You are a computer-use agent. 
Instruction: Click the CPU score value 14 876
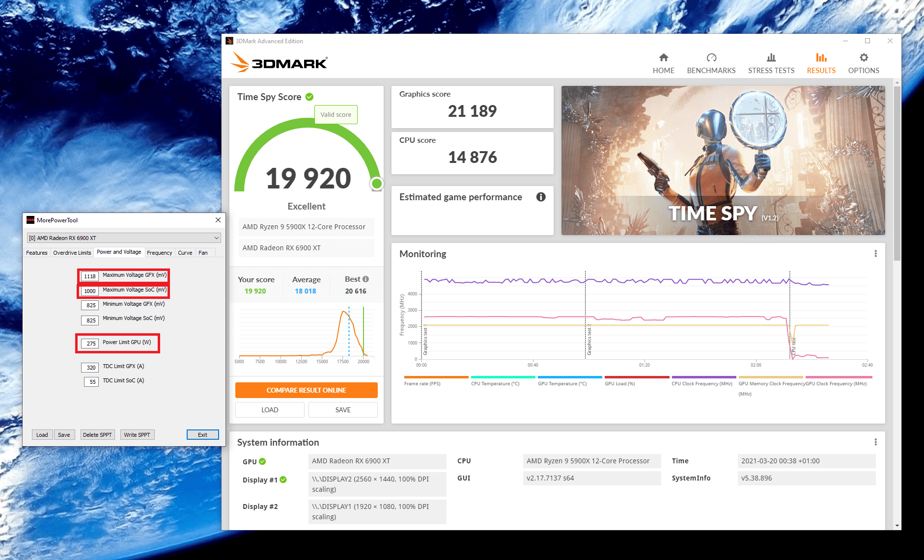tap(472, 158)
